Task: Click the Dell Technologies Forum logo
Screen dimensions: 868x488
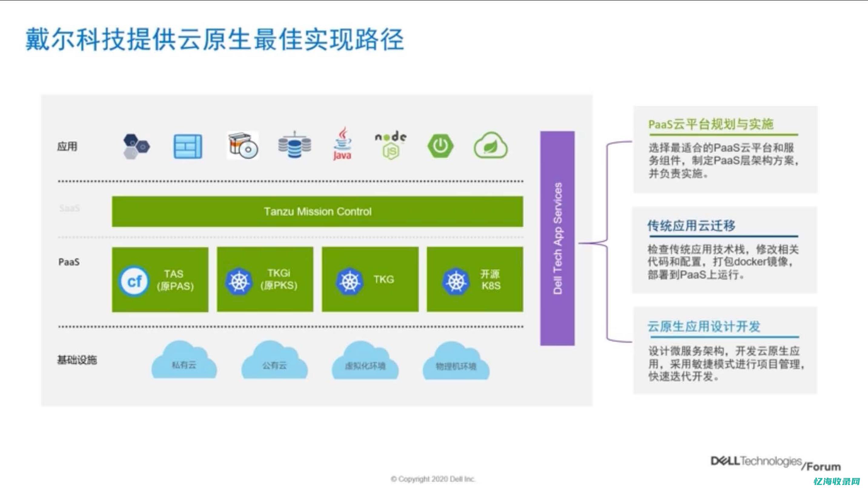Action: (x=776, y=463)
